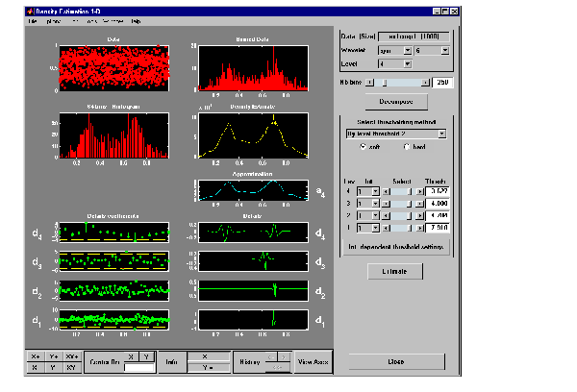This screenshot has width=577, height=392.
Task: Click the level 4 Thresh value field
Action: tap(437, 191)
